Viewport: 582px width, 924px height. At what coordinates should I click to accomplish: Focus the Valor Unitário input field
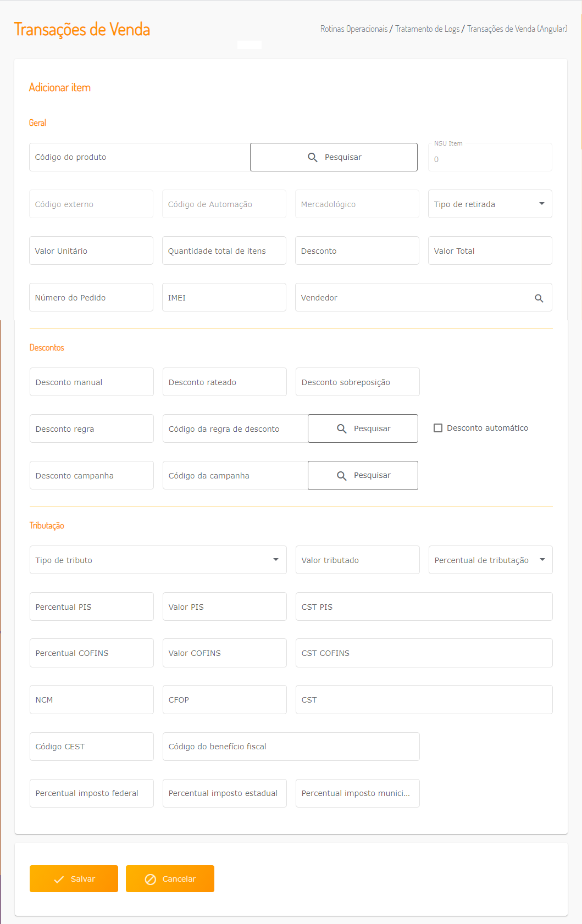pos(91,251)
